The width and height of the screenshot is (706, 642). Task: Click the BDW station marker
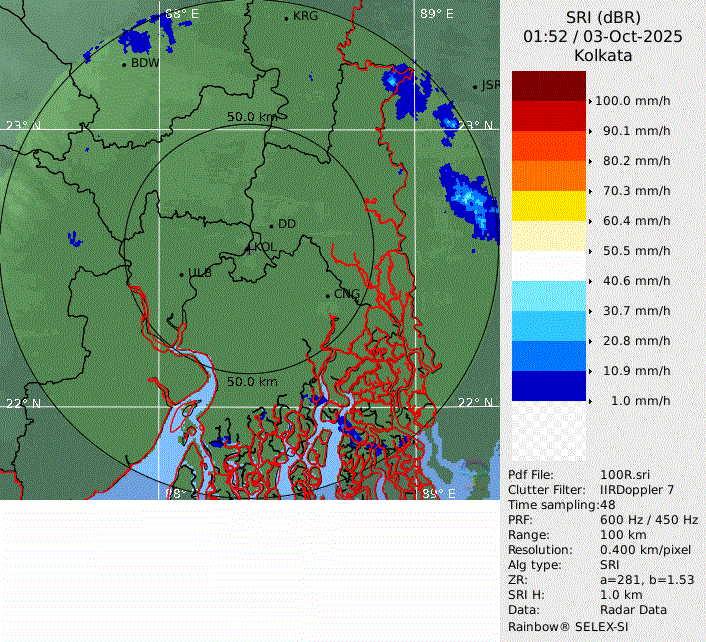124,64
